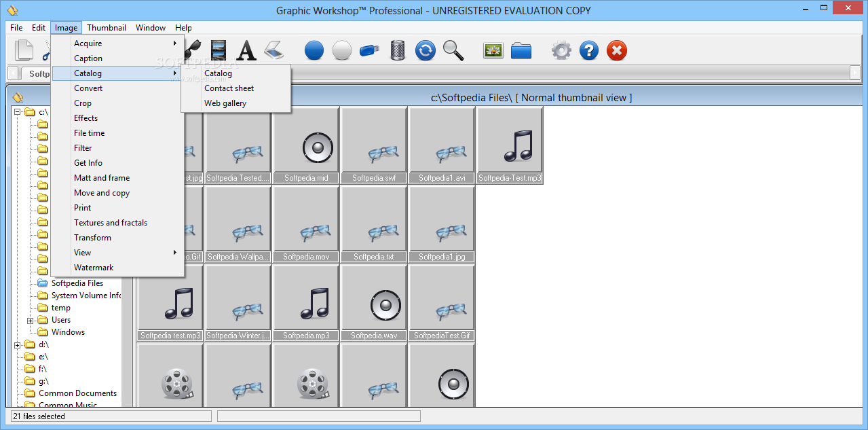The height and width of the screenshot is (430, 868).
Task: Click the pencil icon in thumbnail panel header
Action: pyautogui.click(x=18, y=97)
